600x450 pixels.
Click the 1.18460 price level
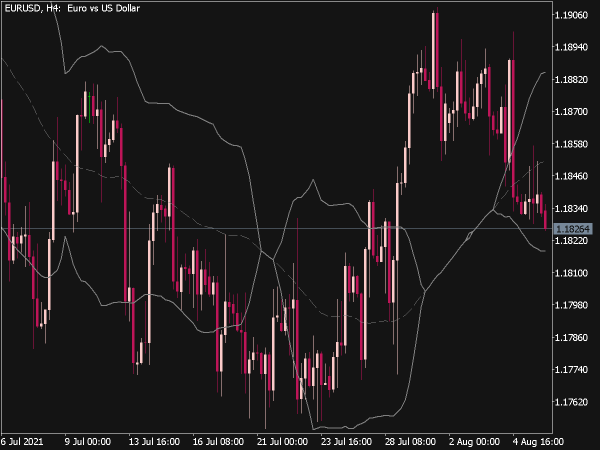(x=571, y=176)
